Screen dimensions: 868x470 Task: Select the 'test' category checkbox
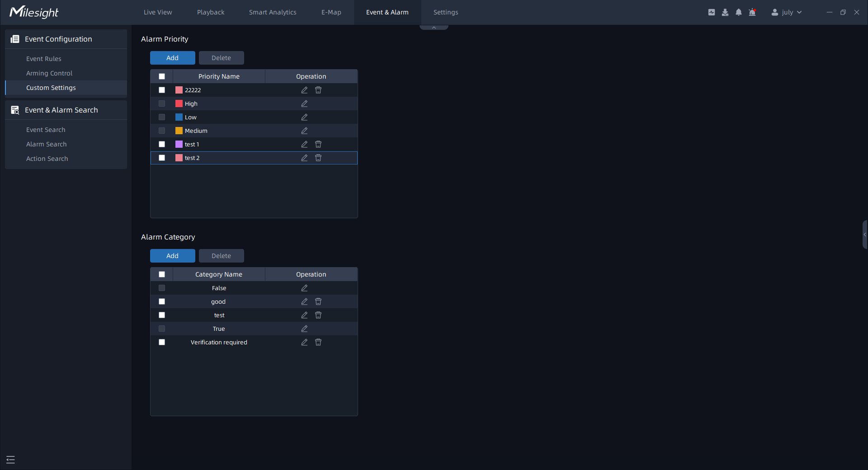click(162, 315)
